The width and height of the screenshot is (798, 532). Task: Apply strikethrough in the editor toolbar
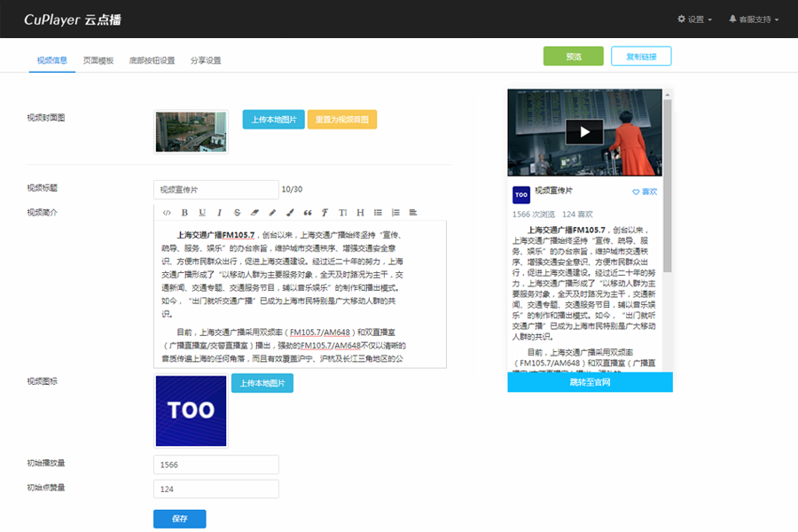point(237,213)
